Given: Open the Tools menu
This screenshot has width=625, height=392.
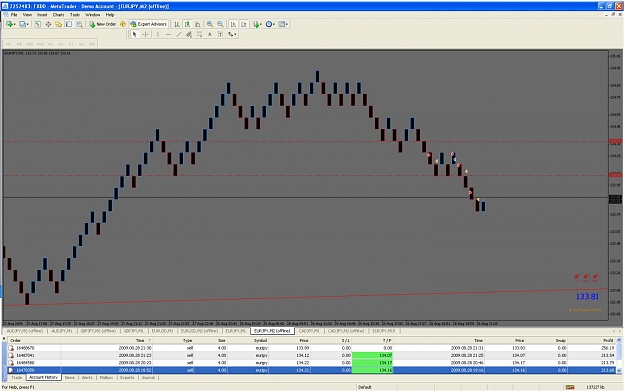Looking at the screenshot, I should point(75,15).
